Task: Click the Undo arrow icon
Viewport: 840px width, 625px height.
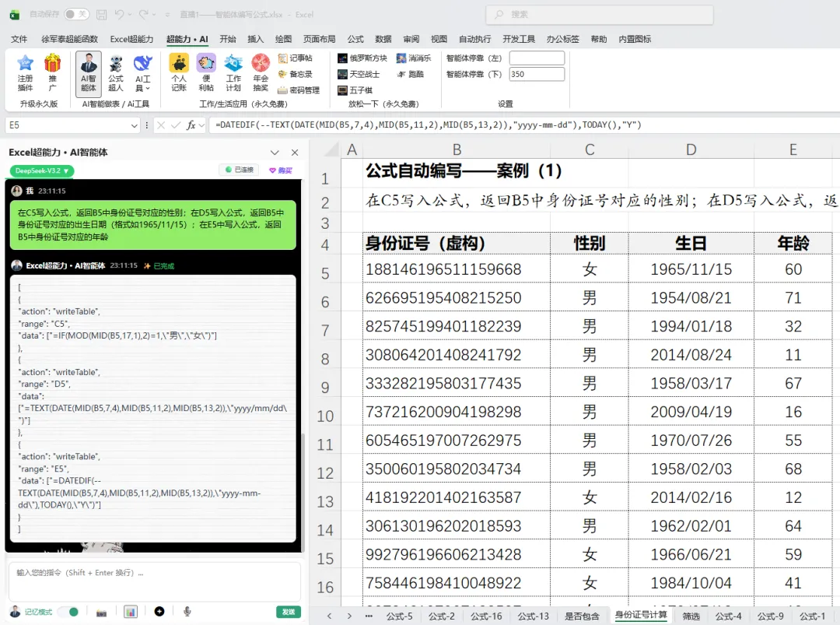Action: (120, 15)
